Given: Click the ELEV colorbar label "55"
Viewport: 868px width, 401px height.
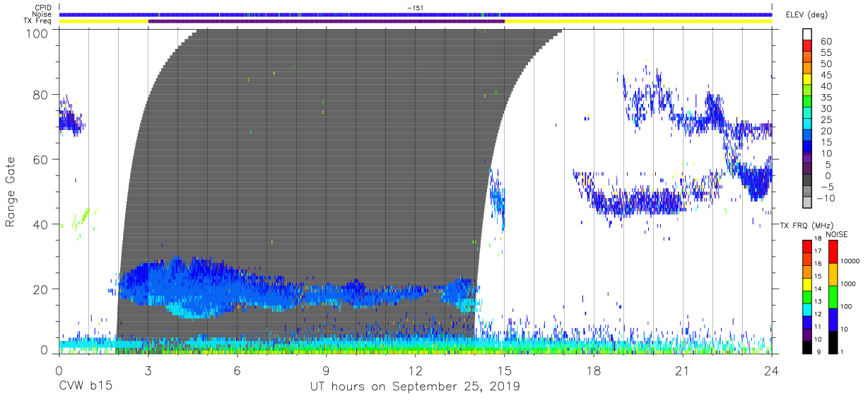Looking at the screenshot, I should pyautogui.click(x=825, y=53).
